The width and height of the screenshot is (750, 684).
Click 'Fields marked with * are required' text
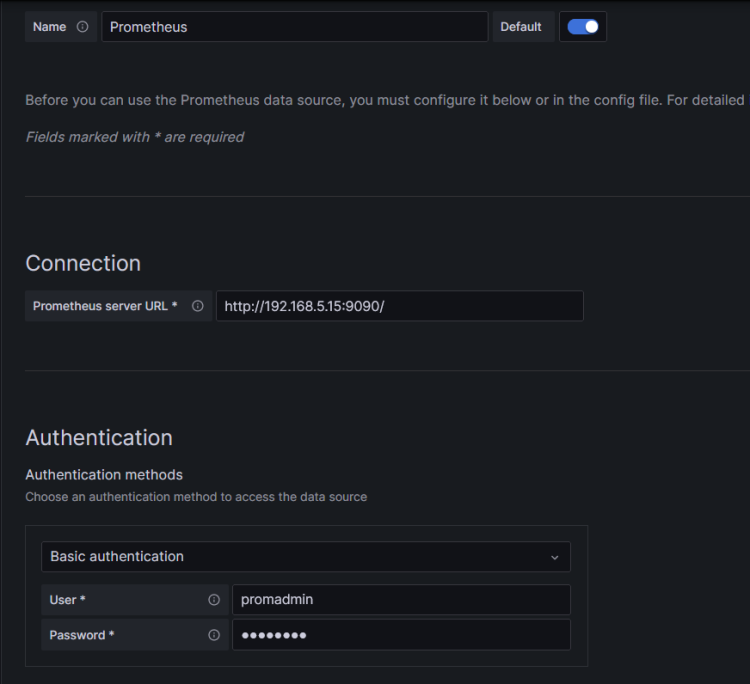tap(135, 137)
